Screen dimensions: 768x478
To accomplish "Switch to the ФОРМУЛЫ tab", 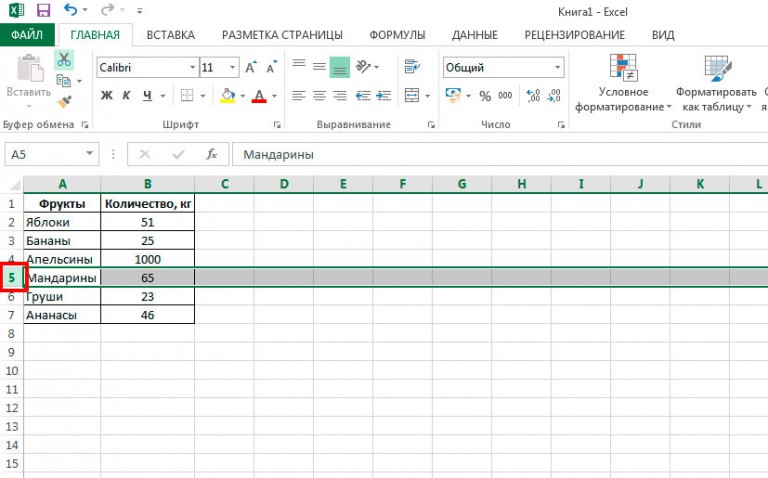I will pos(397,35).
